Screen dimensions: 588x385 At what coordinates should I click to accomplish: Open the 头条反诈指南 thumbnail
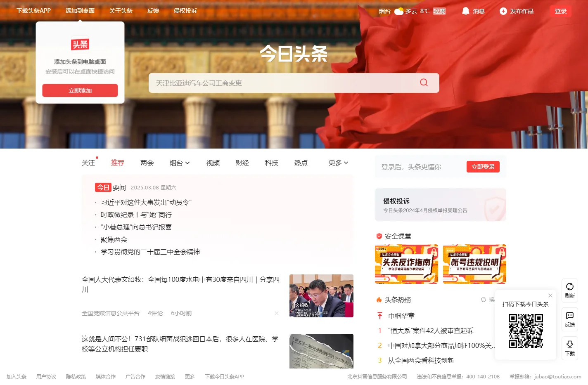coord(407,264)
